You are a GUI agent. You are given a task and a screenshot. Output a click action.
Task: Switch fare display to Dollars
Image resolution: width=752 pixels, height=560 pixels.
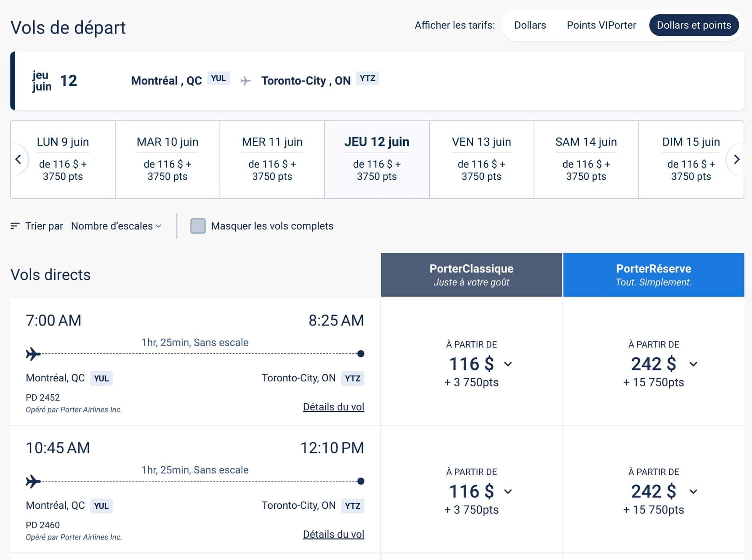click(530, 25)
